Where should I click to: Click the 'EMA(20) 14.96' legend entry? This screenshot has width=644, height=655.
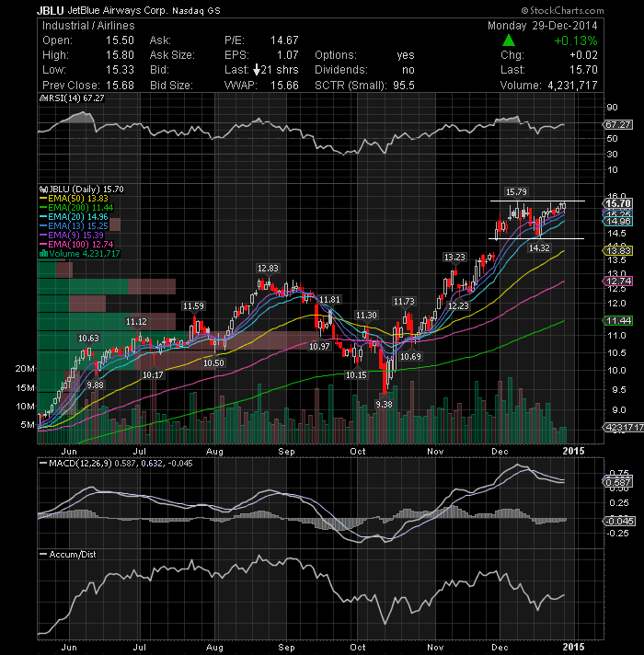point(74,217)
